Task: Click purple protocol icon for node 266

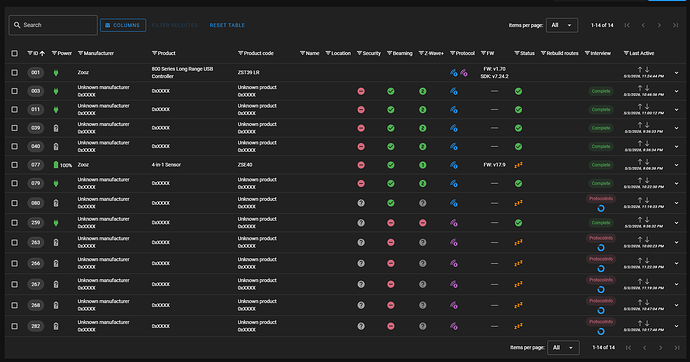Action: (x=454, y=263)
